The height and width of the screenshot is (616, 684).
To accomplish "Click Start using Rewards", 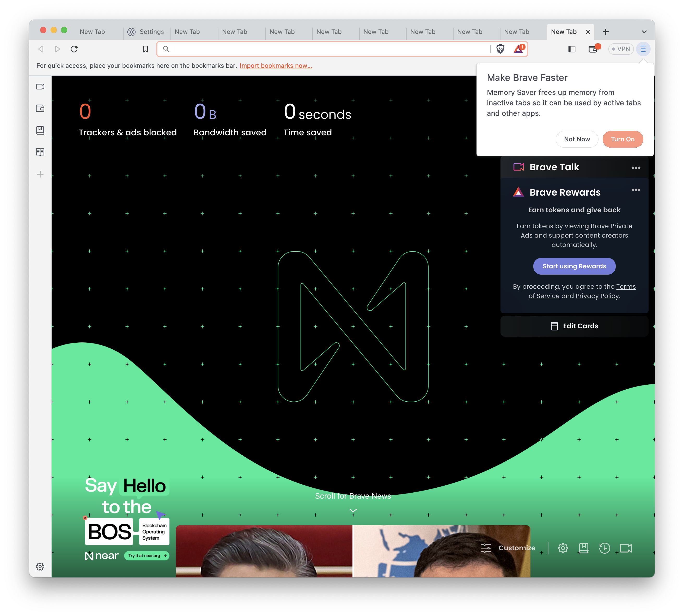I will pyautogui.click(x=574, y=266).
